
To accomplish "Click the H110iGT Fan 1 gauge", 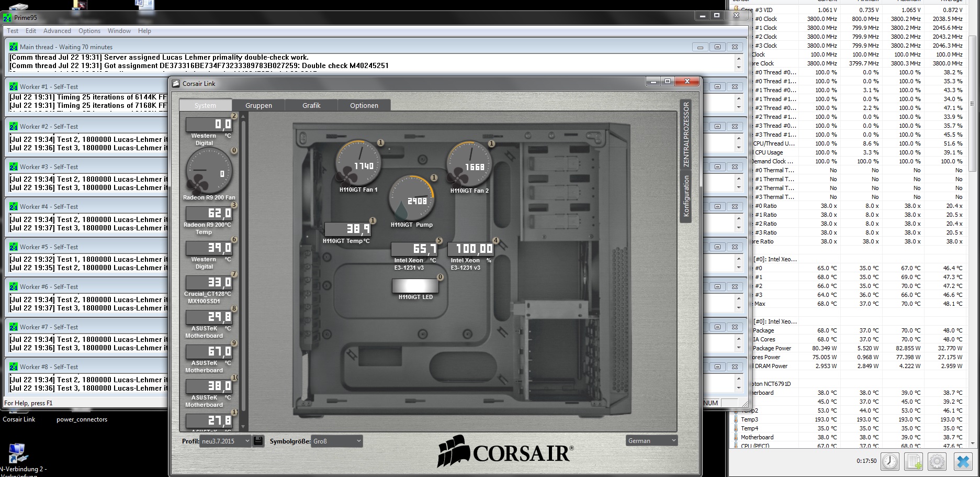I will [358, 162].
